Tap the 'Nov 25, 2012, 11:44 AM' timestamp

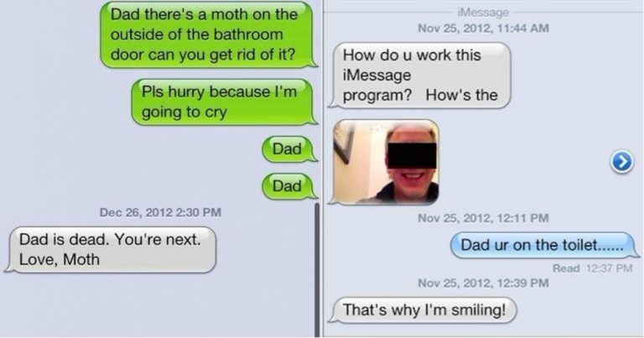tap(483, 28)
